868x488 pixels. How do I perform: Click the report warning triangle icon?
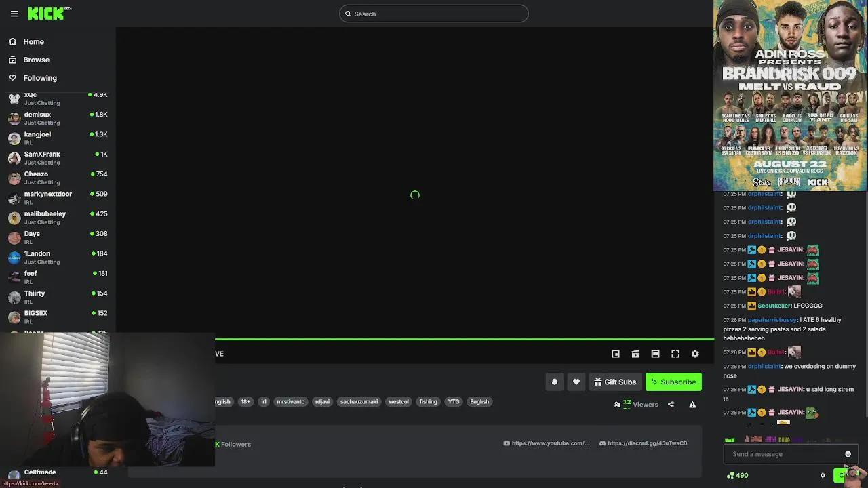click(x=692, y=405)
